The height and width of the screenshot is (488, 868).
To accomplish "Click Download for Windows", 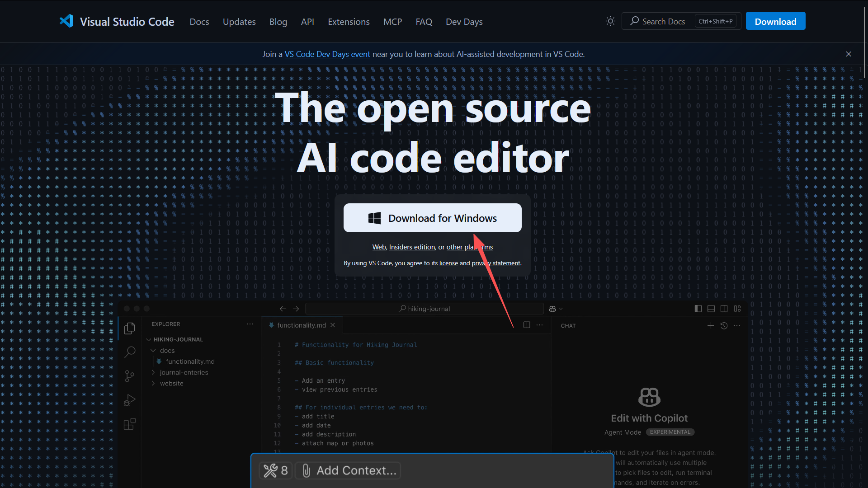I will click(433, 218).
